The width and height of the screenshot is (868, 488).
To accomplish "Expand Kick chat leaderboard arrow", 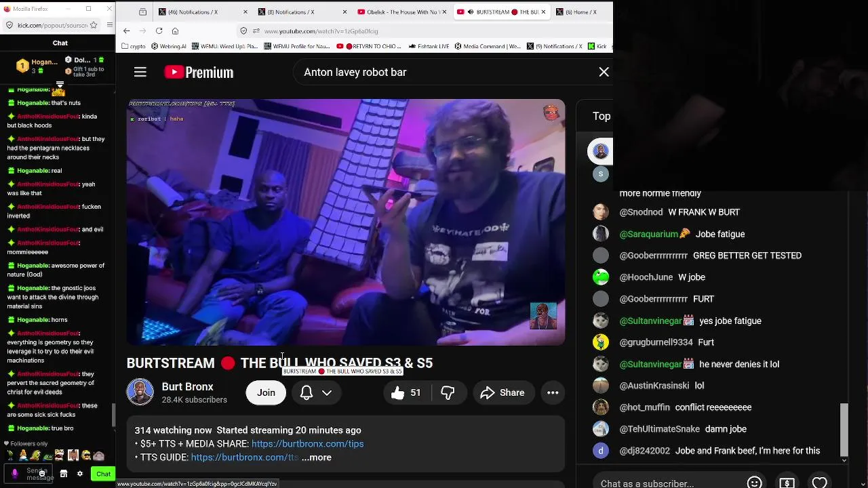I will point(60,84).
